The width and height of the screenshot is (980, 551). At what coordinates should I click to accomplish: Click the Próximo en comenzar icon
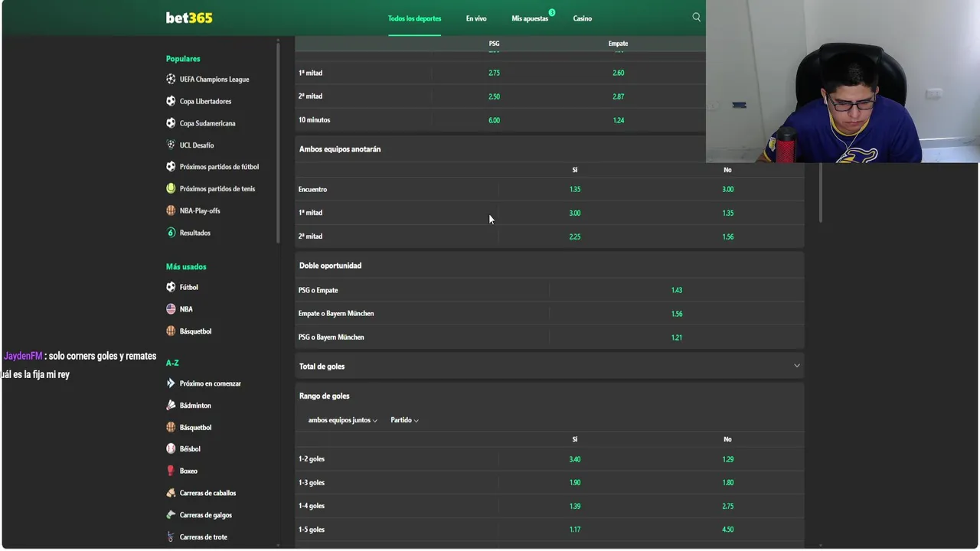pos(171,383)
